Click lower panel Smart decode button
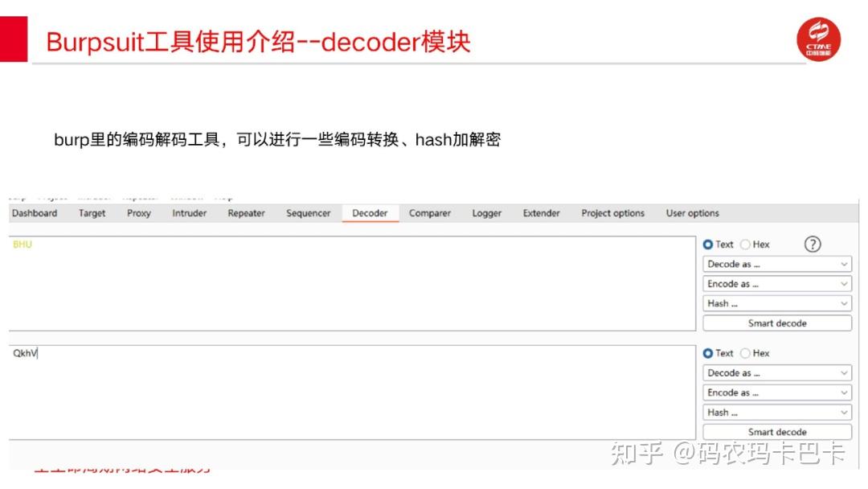The height and width of the screenshot is (489, 868). tap(777, 432)
